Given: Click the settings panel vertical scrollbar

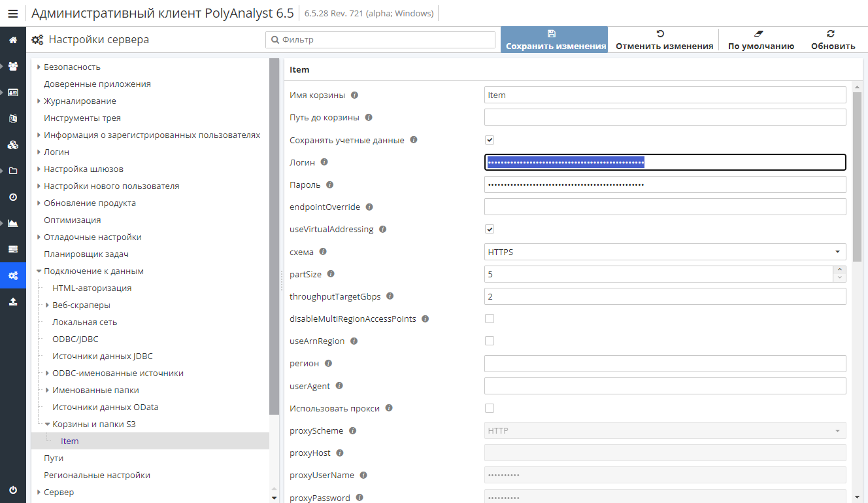Looking at the screenshot, I should [x=858, y=177].
